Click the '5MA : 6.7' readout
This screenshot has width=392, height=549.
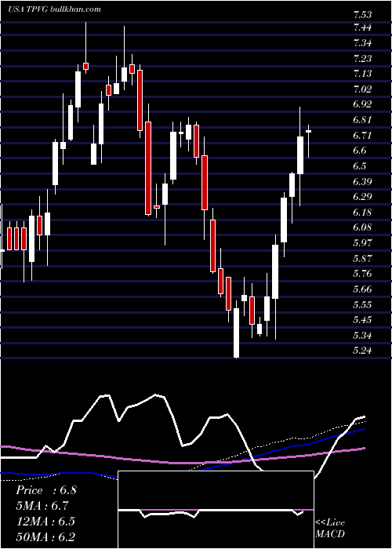pyautogui.click(x=42, y=506)
